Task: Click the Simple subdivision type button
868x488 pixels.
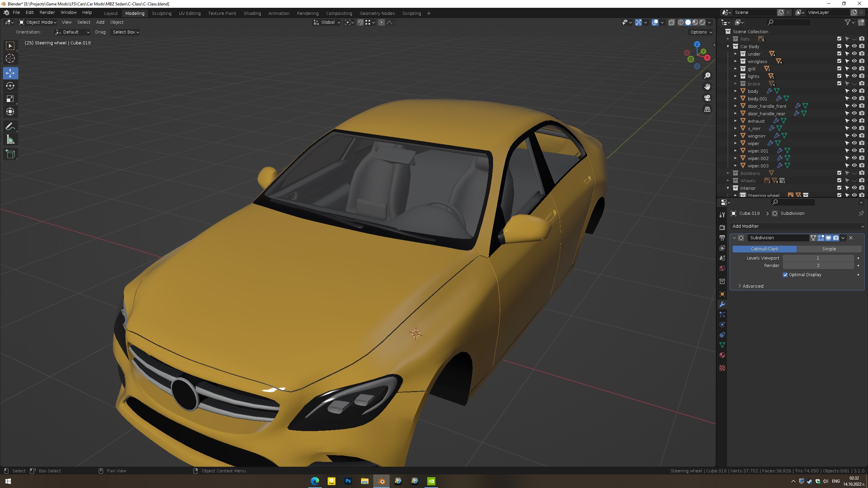Action: point(829,249)
